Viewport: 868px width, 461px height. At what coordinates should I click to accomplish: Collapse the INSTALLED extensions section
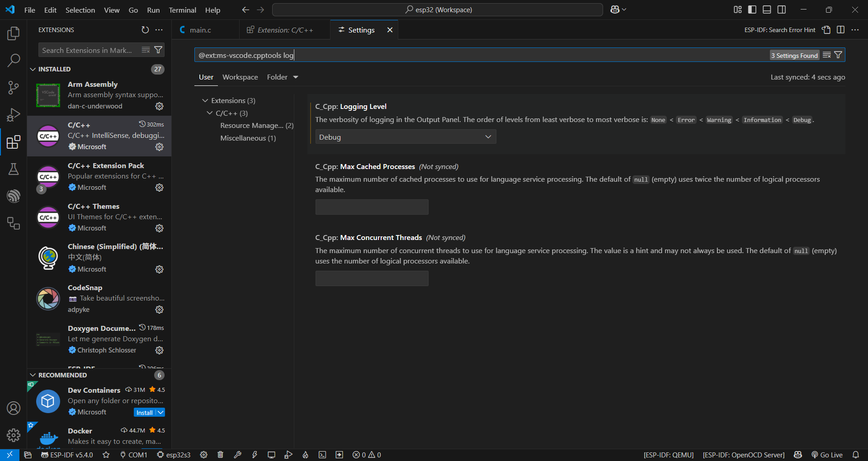pyautogui.click(x=33, y=69)
